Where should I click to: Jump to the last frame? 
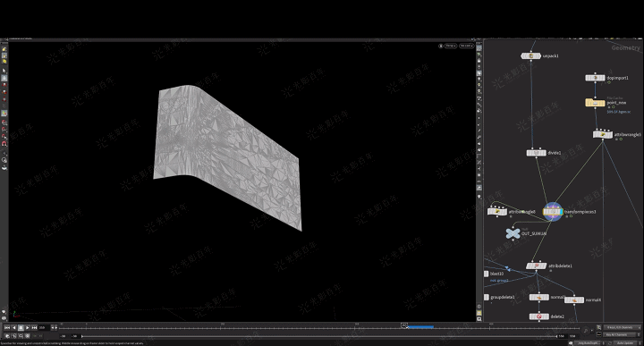tap(35, 327)
